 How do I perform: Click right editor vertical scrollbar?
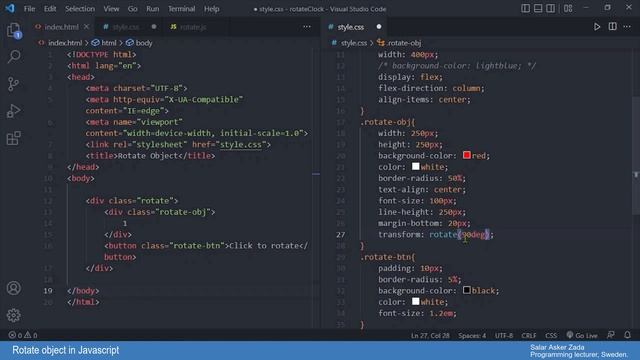point(636,155)
